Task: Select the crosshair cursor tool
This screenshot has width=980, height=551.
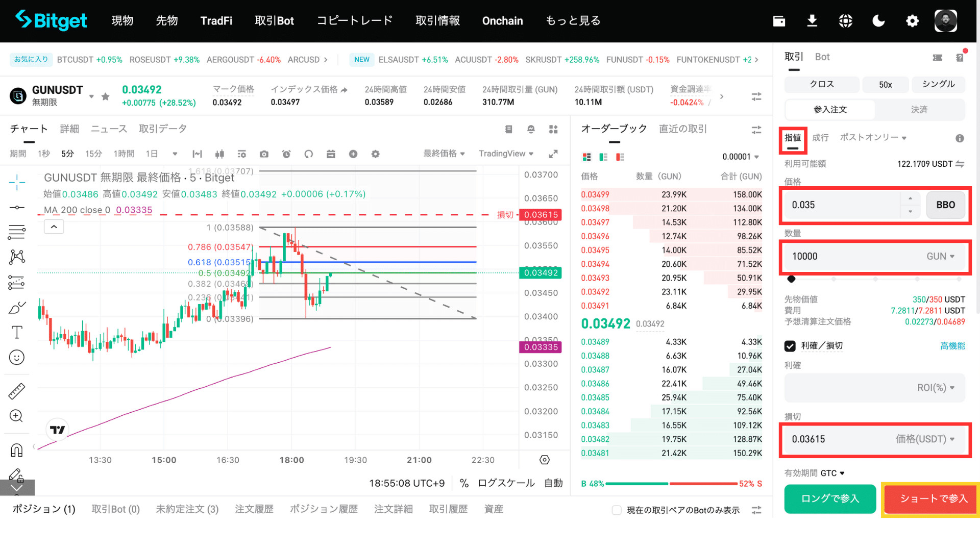Action: click(16, 182)
